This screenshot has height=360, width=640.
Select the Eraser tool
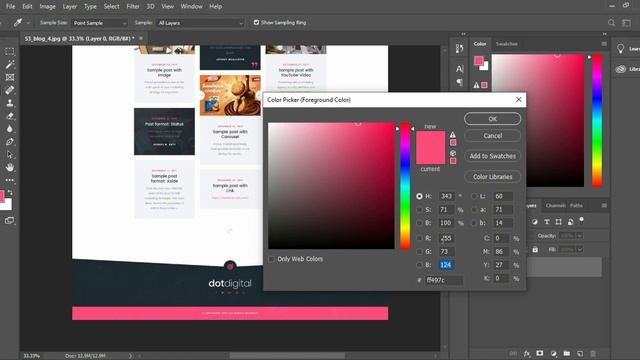(9, 116)
